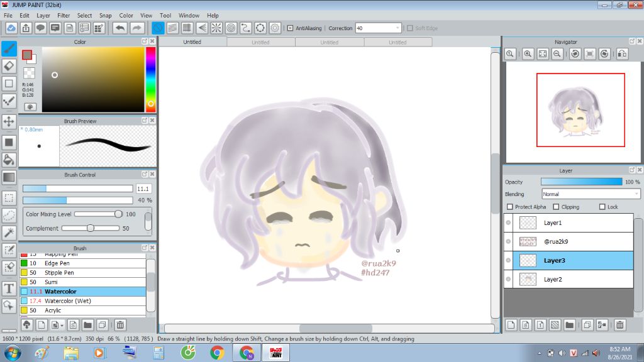Screen dimensions: 644x362
Task: Enable circle snap
Action: 231,28
